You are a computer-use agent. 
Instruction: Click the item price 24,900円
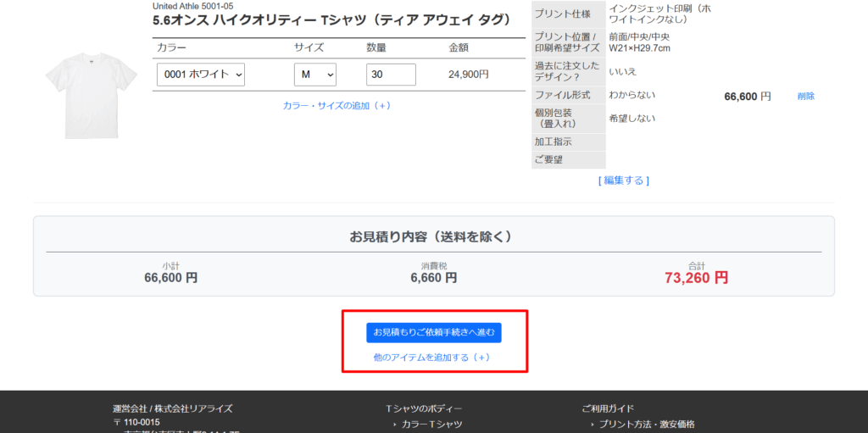click(x=468, y=75)
